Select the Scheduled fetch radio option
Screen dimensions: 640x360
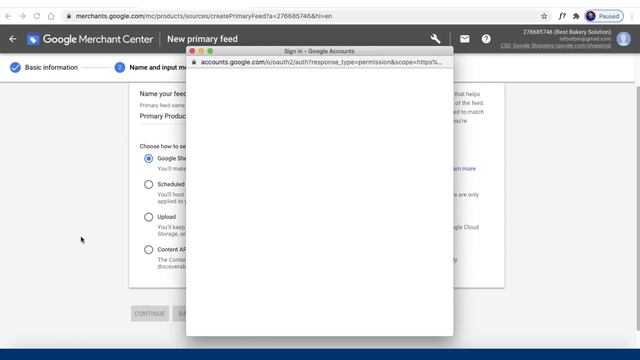pos(149,184)
